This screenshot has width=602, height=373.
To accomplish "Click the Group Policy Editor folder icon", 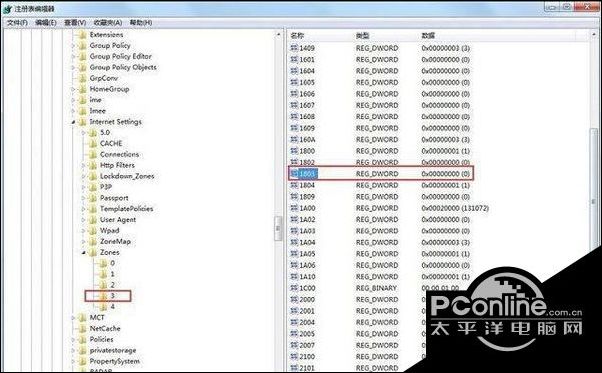I will 82,56.
